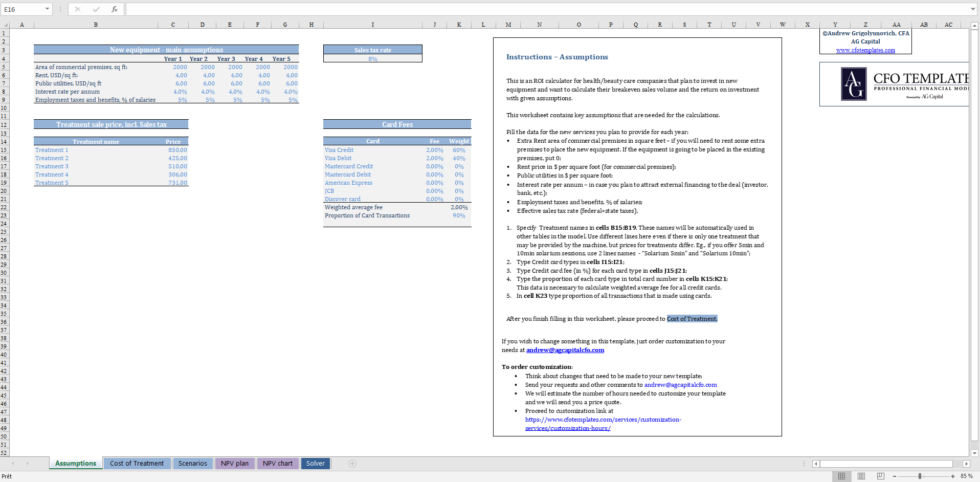Image resolution: width=980 pixels, height=482 pixels.
Task: Click the Name Box showing E16
Action: [x=23, y=9]
